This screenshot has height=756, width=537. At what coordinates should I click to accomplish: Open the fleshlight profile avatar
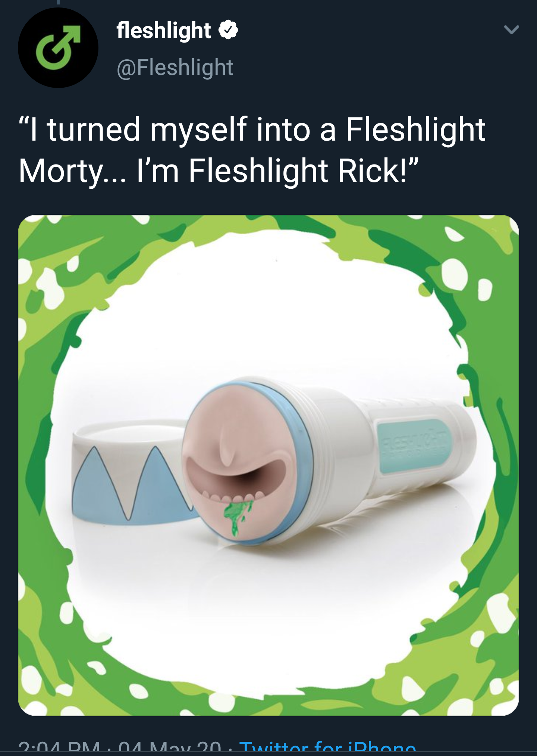(x=58, y=48)
